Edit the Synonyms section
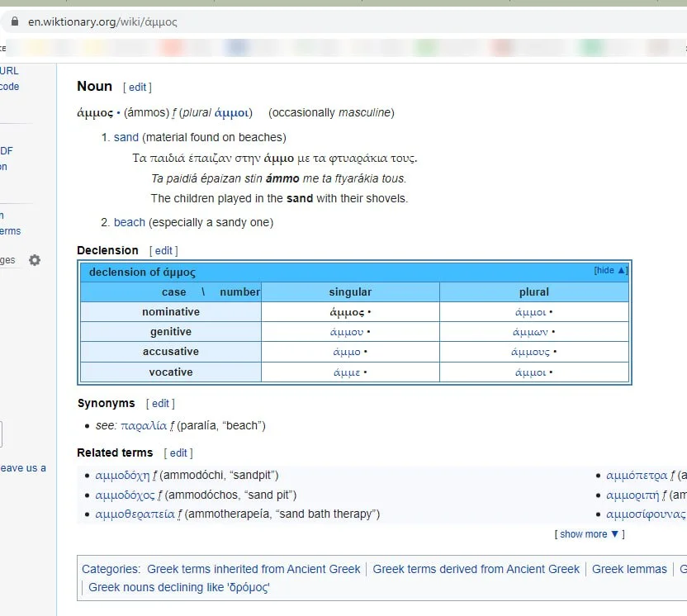The height and width of the screenshot is (616, 687). [x=160, y=404]
